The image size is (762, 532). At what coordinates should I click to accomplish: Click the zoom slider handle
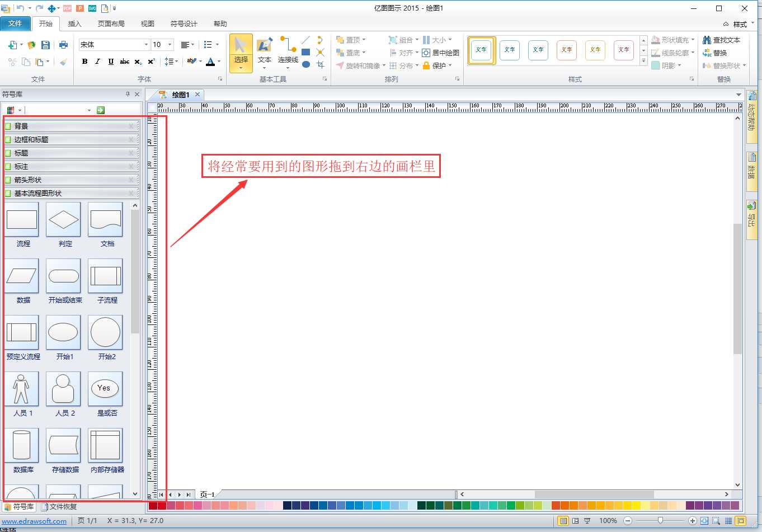[660, 521]
